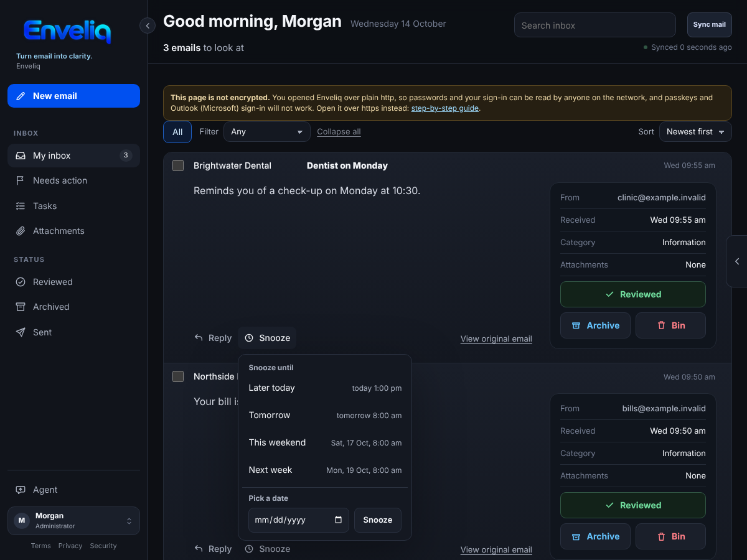Open the Newest first sort dropdown

click(x=695, y=132)
